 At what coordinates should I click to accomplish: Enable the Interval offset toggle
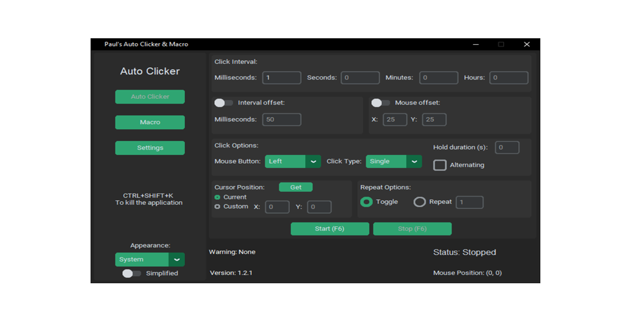tap(223, 102)
